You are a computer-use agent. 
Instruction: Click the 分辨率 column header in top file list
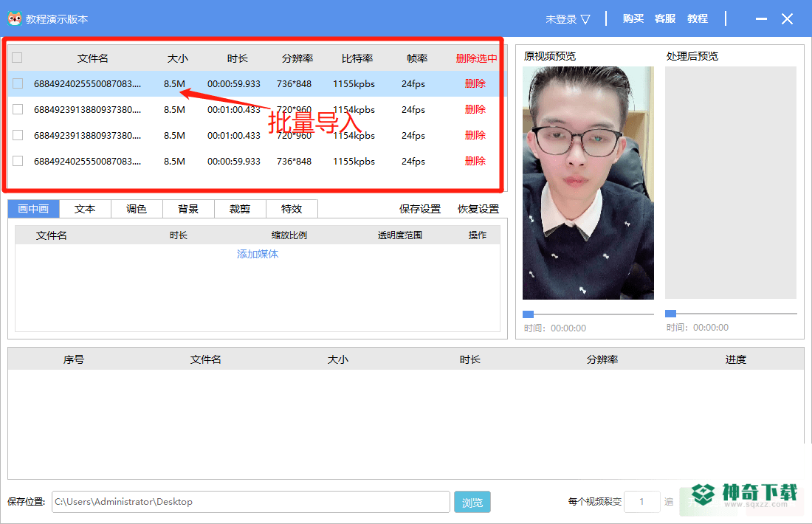(297, 58)
